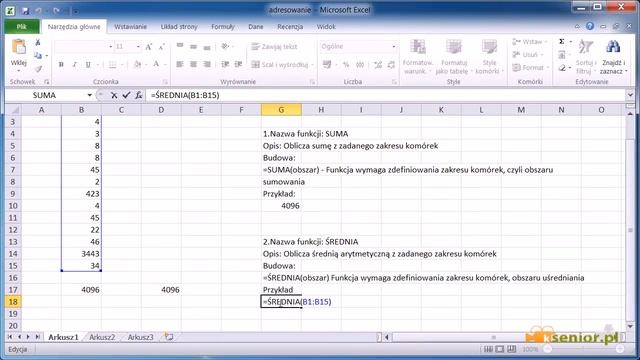640x360 pixels.
Task: Toggle italic formatting
Action: coord(74,64)
